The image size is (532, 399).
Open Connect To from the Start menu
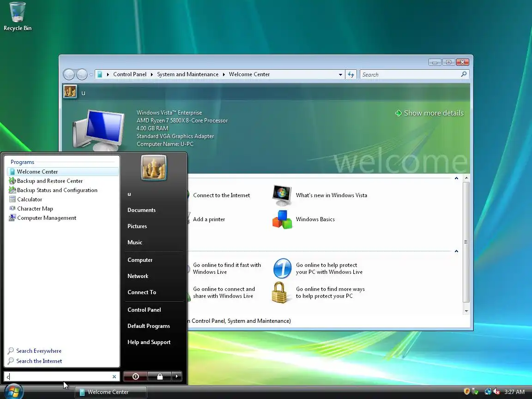click(142, 292)
